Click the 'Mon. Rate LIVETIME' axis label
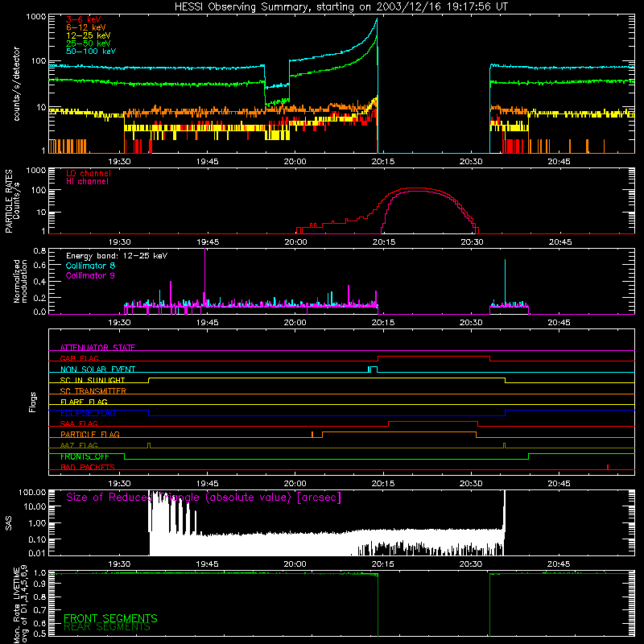644x644 pixels. [x=16, y=605]
